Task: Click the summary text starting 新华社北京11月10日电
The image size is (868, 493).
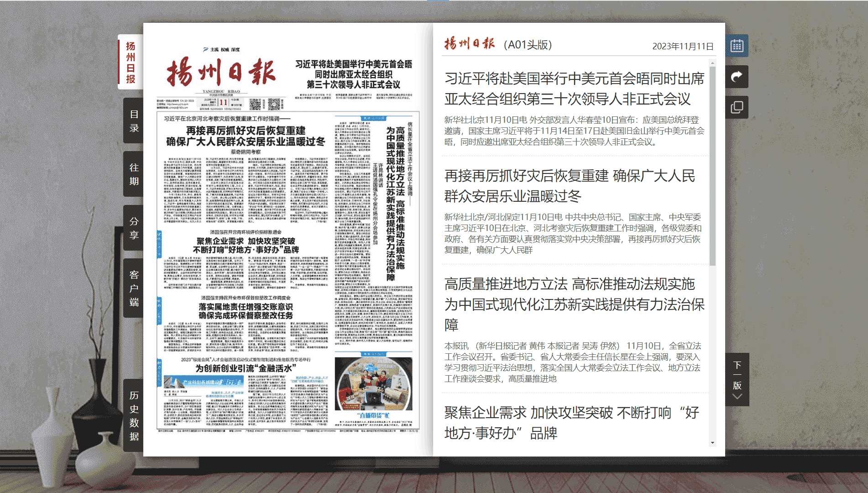Action: tap(574, 131)
